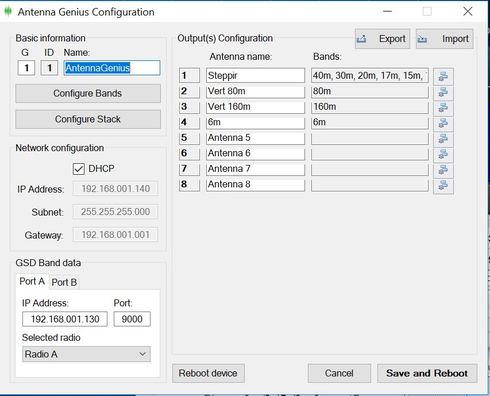Open band selector icon for Antenna 5 row
The width and height of the screenshot is (490, 396).
[x=443, y=139]
